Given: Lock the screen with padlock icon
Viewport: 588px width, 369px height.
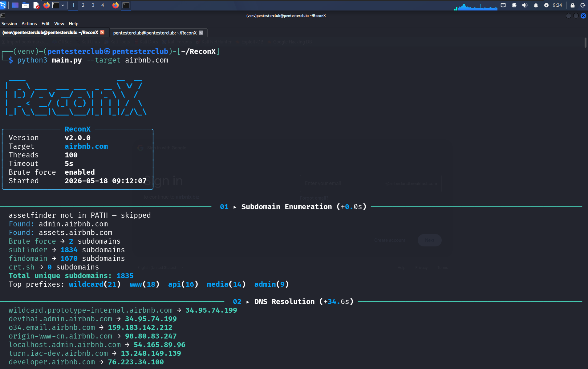Looking at the screenshot, I should click(573, 5).
